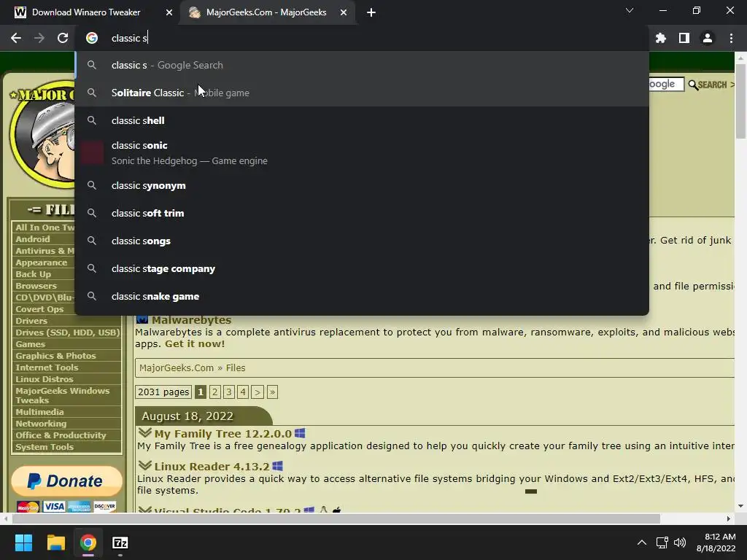Open the taskbar clock and date

[x=716, y=542]
